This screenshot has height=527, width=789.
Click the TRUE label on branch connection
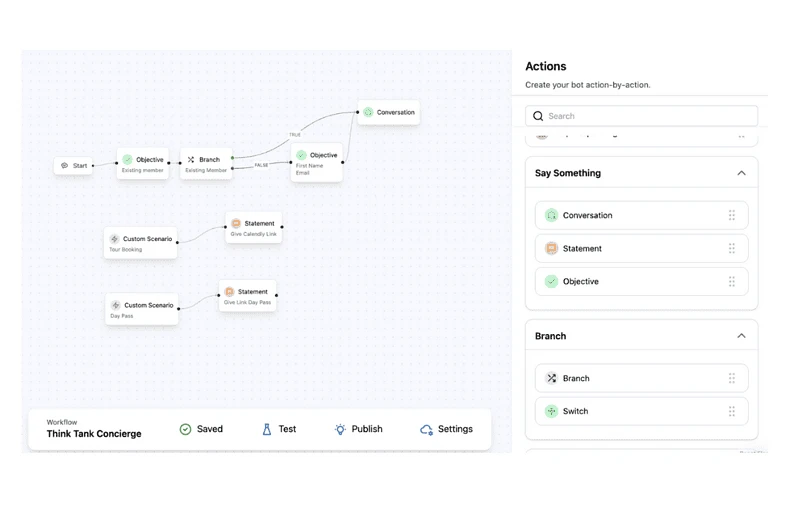[x=295, y=135]
